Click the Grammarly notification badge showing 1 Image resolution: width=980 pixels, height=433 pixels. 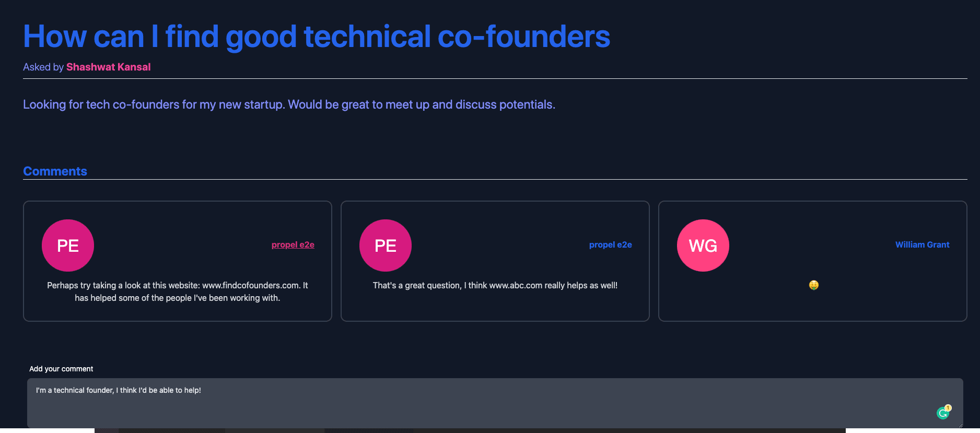pos(948,408)
